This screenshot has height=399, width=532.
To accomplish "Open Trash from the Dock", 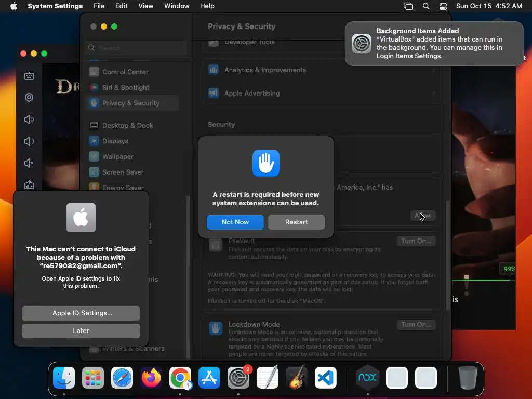I will click(468, 378).
